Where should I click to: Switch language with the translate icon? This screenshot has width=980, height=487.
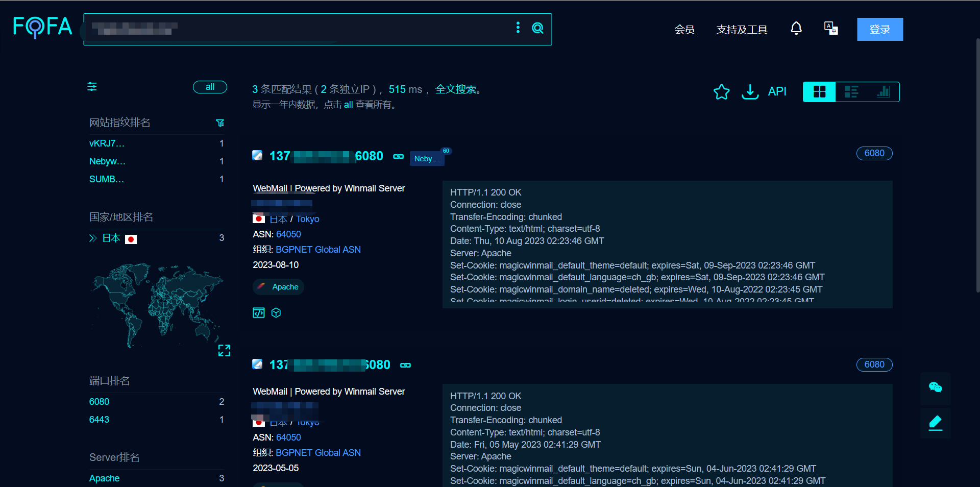click(x=831, y=28)
